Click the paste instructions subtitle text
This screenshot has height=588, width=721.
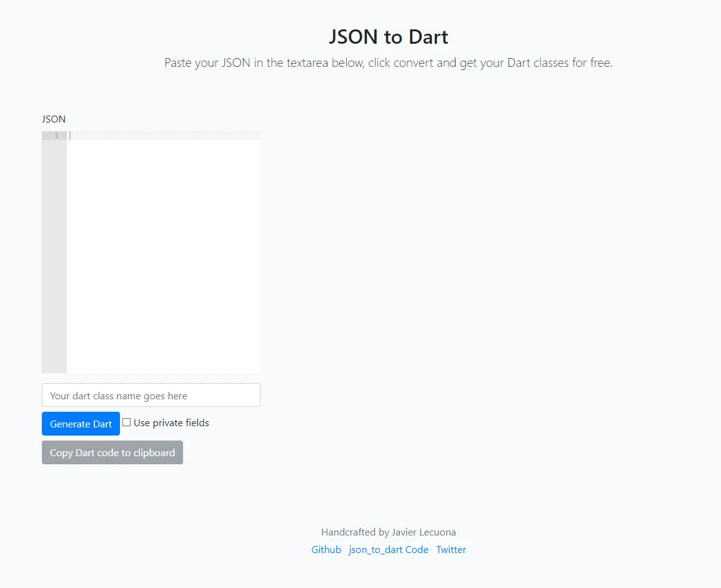coord(388,62)
